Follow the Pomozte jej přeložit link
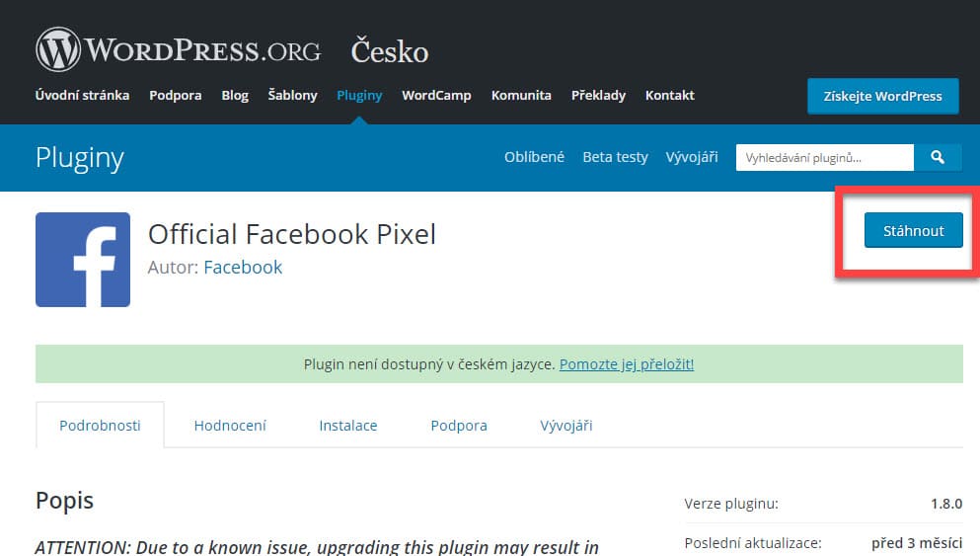This screenshot has width=980, height=556. pos(627,364)
